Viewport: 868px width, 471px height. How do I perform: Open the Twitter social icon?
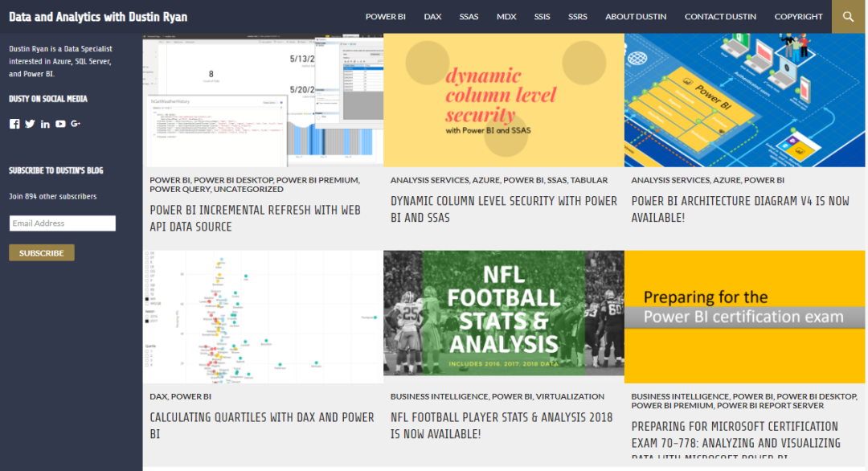tap(30, 124)
